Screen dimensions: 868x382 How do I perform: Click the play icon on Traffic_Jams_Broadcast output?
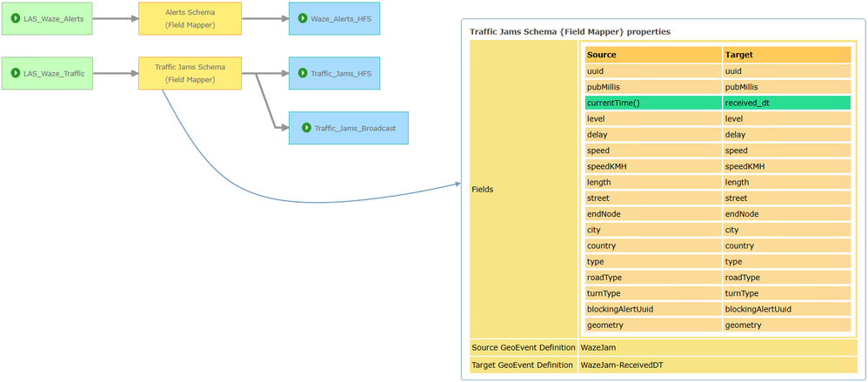point(307,128)
